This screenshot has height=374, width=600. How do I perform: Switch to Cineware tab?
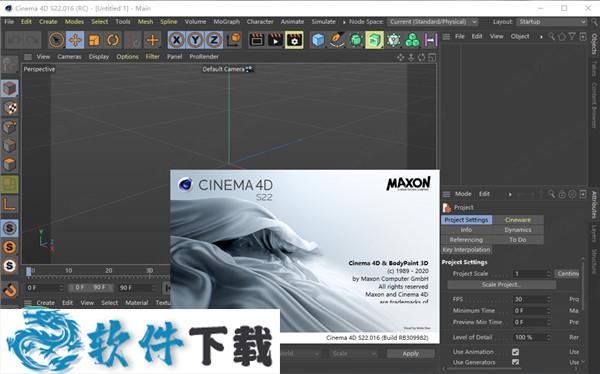pos(518,220)
